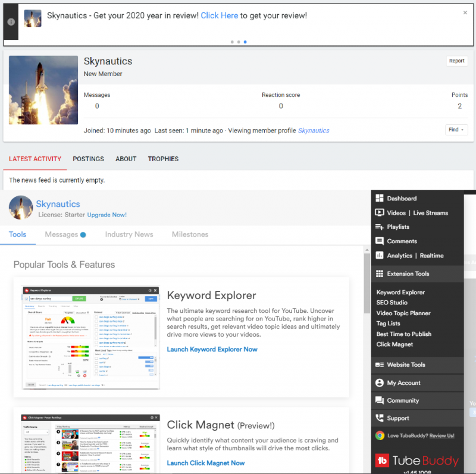Click the My Account person icon
This screenshot has height=474, width=476.
coord(380,383)
